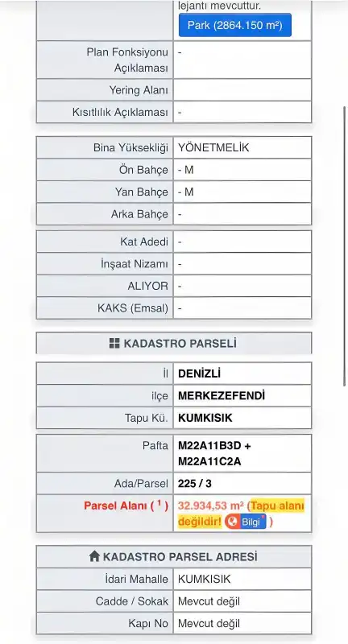Click the house icon beside KADASTRO PARSEL ADRESİ
348x644 pixels.
tap(94, 556)
